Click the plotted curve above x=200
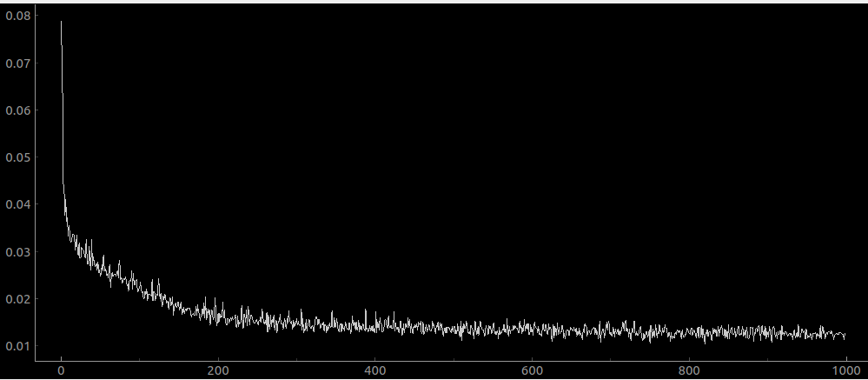868x380 pixels. (218, 315)
